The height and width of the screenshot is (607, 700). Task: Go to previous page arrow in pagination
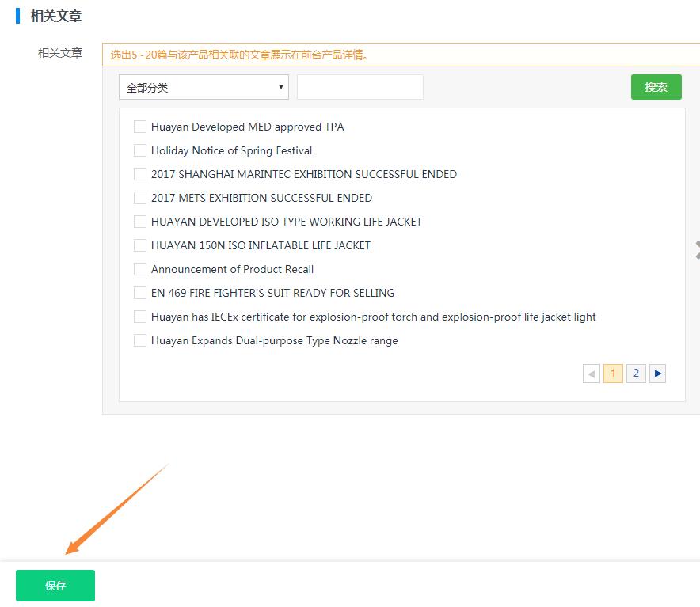[592, 374]
